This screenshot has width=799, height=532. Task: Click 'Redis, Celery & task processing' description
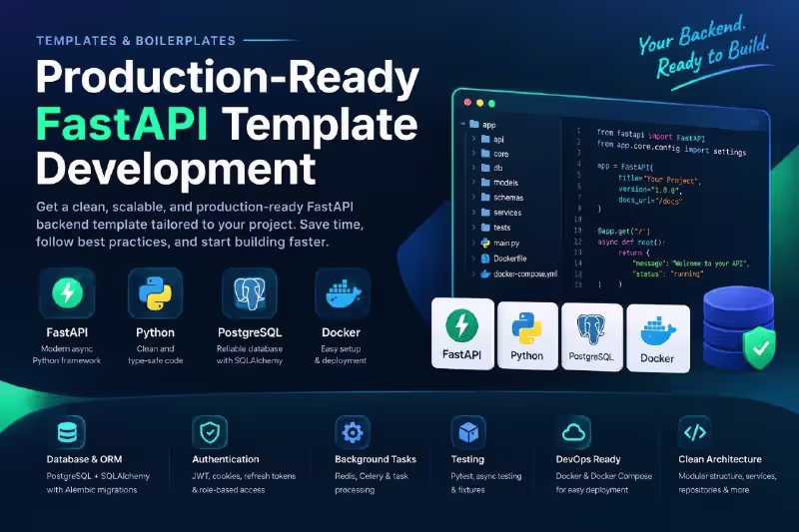tap(371, 483)
